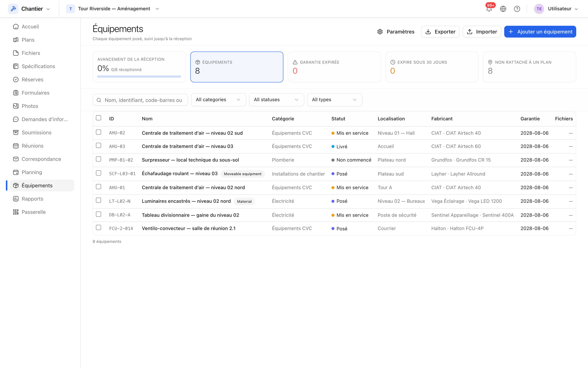
Task: Open the All statuses dropdown
Action: coord(277,100)
